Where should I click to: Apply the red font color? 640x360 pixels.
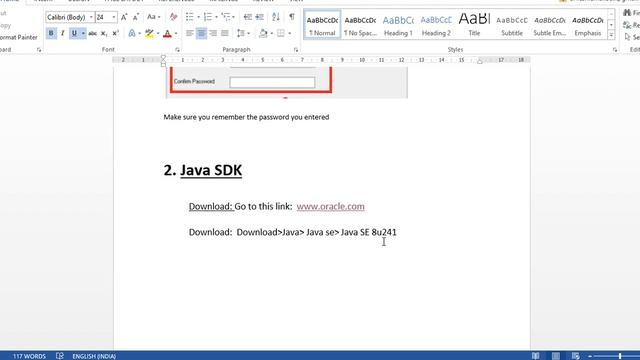click(167, 33)
